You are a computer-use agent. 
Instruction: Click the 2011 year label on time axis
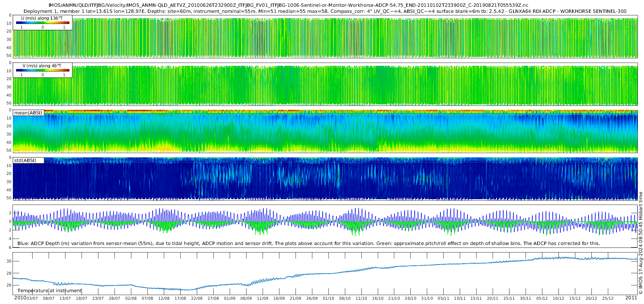pyautogui.click(x=631, y=298)
